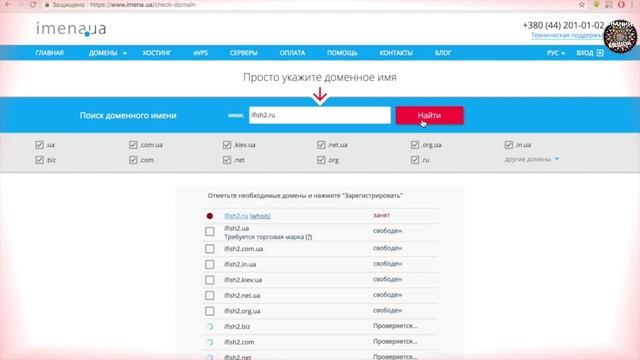The width and height of the screenshot is (640, 360).
Task: Select the ifish2.kiev.ua result checkbox
Action: [x=210, y=280]
